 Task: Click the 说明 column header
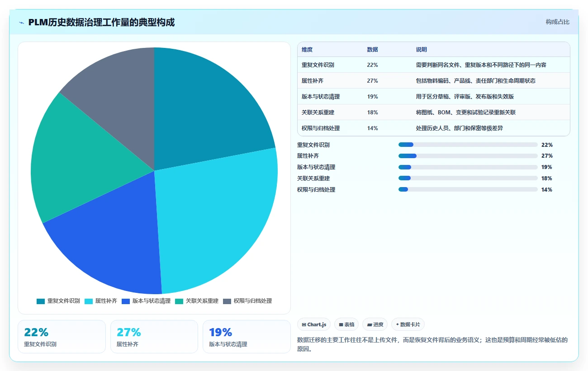(x=421, y=50)
